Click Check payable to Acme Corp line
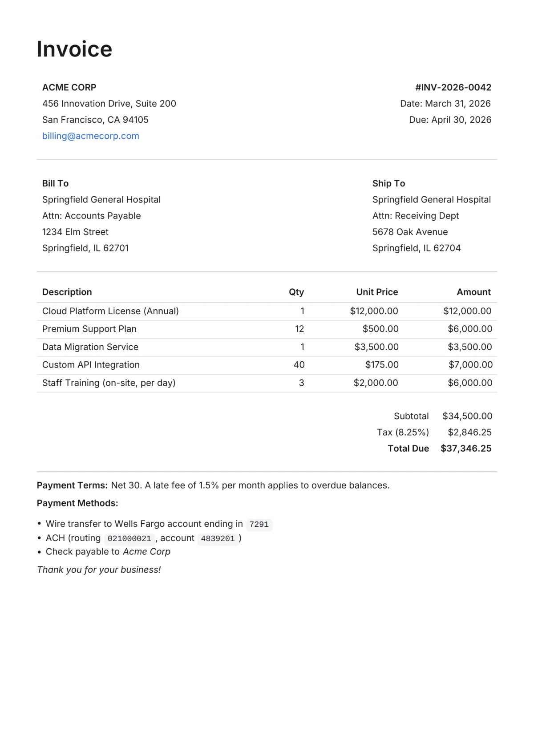Viewport: 534px width, 756px height. coord(108,552)
